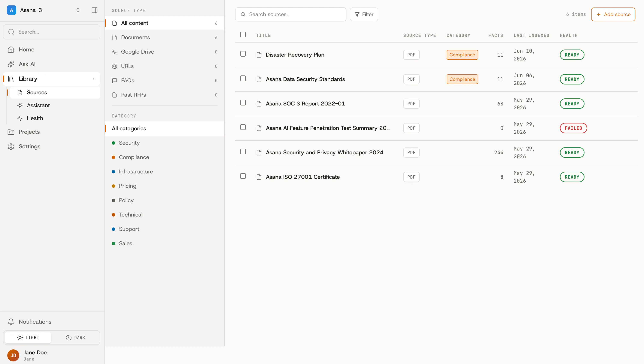Viewport: 644px width, 364px height.
Task: Filter by Pricing category
Action: [164, 186]
